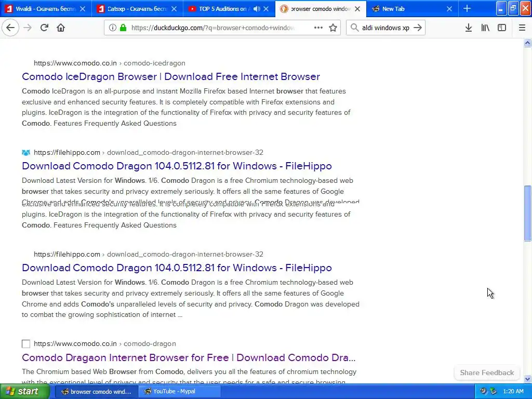Show site information icon in address bar
The width and height of the screenshot is (532, 399).
(113, 28)
